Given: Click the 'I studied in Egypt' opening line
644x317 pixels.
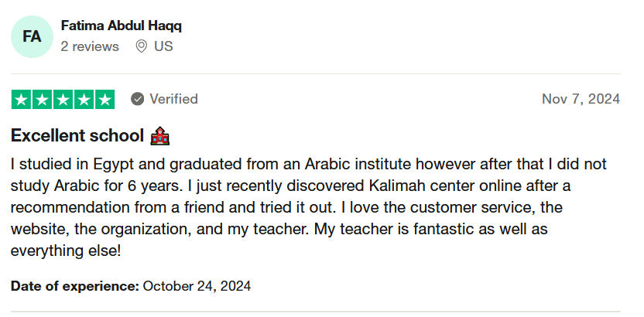Looking at the screenshot, I should pos(308,164).
